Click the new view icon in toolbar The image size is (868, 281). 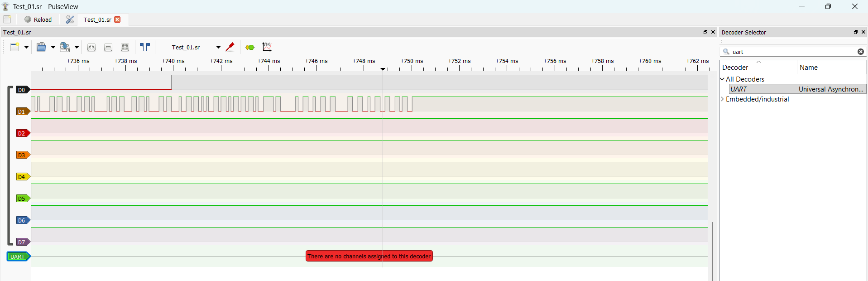(15, 47)
